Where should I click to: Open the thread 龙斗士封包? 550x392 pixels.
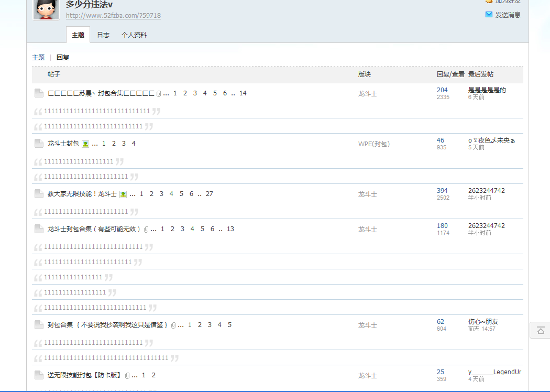tap(63, 143)
